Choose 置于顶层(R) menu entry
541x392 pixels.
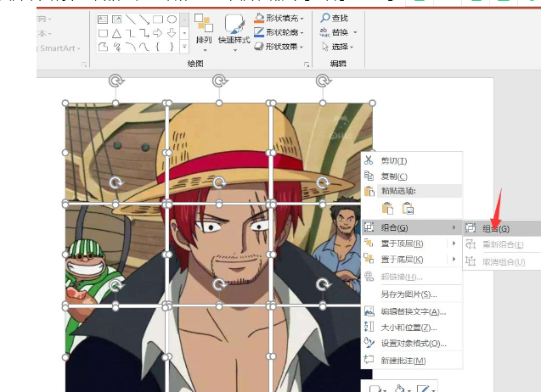411,244
